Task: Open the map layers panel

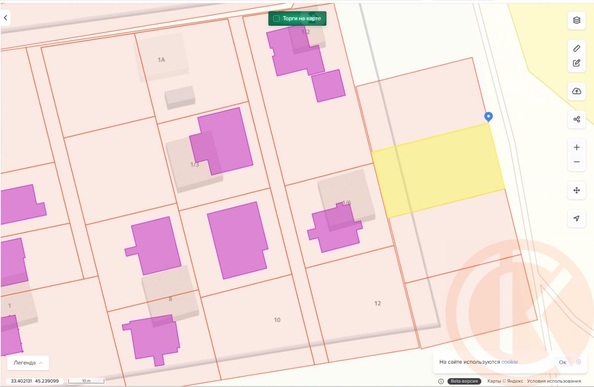Action: click(x=576, y=20)
